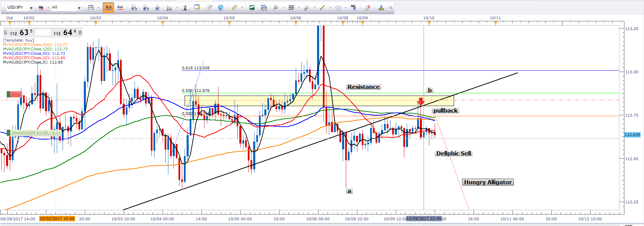Click the Hungry Alligator text label
The height and width of the screenshot is (226, 644).
tap(487, 182)
